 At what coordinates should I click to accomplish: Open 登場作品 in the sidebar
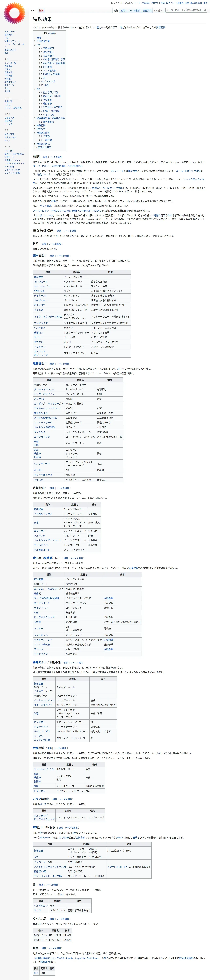[8, 66]
